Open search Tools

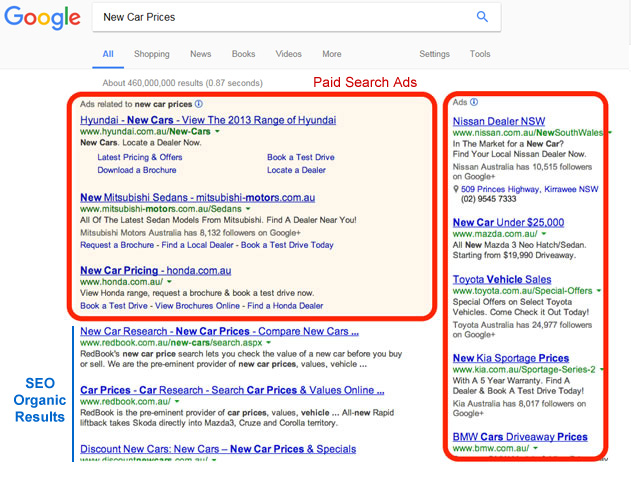click(480, 54)
